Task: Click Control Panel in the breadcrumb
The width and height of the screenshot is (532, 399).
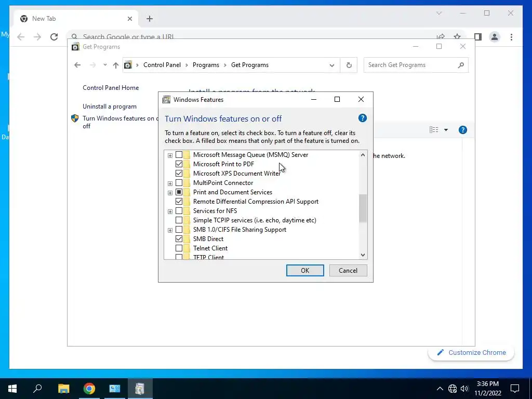Action: click(162, 65)
